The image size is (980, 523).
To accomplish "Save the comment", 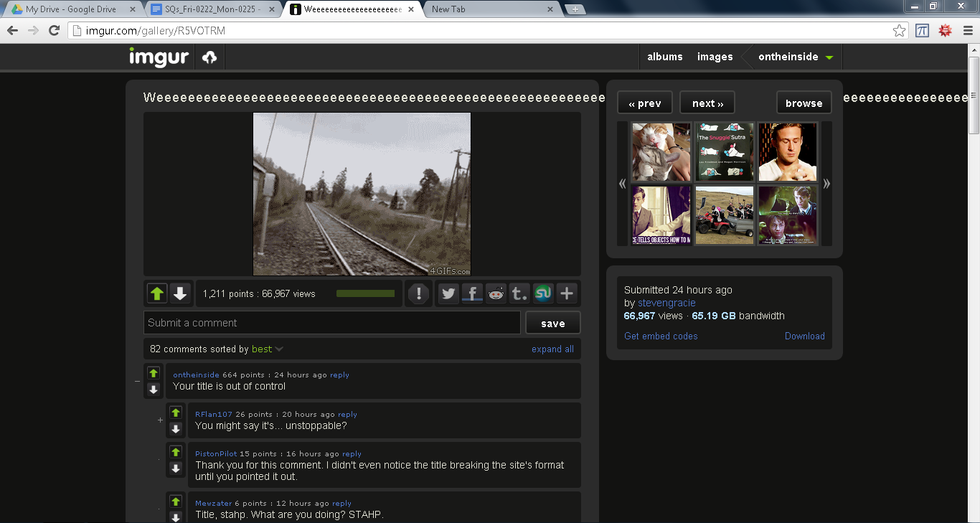I will pos(552,323).
